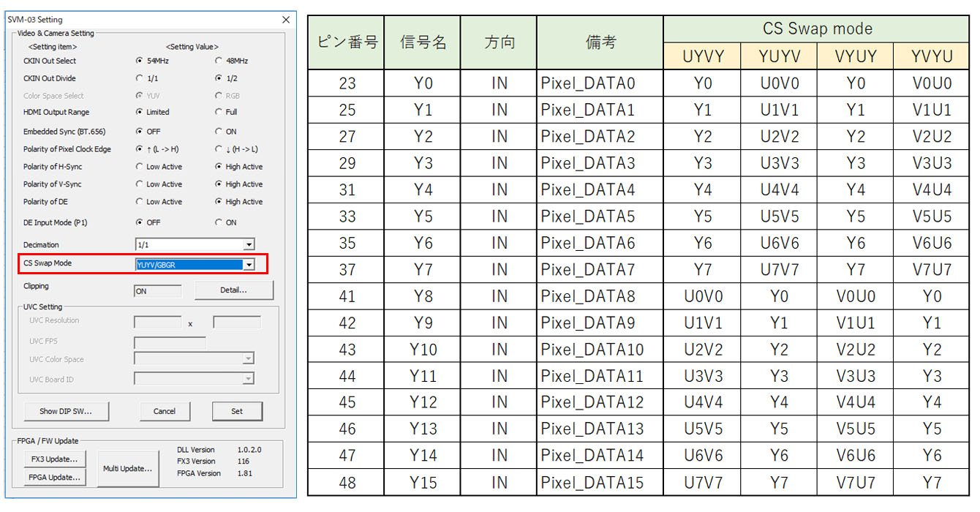Apply settings with the Set button
This screenshot has width=980, height=512.
[237, 411]
